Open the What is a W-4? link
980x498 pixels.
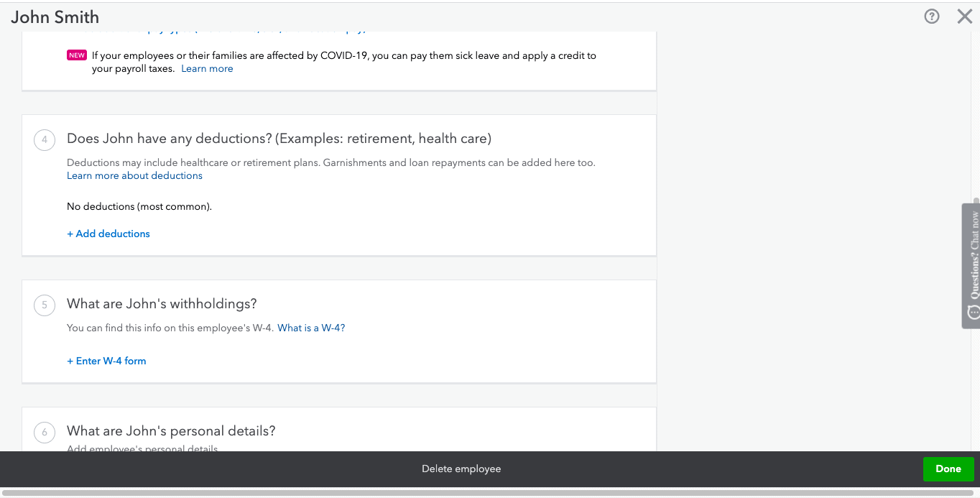(x=311, y=328)
